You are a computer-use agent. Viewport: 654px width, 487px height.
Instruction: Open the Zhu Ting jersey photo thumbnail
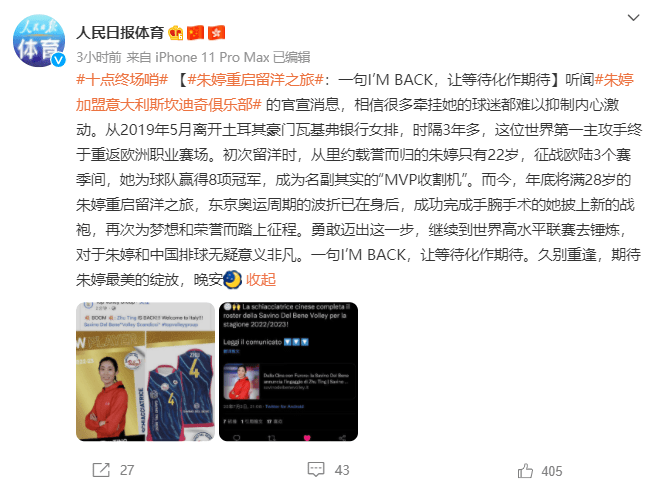click(145, 372)
